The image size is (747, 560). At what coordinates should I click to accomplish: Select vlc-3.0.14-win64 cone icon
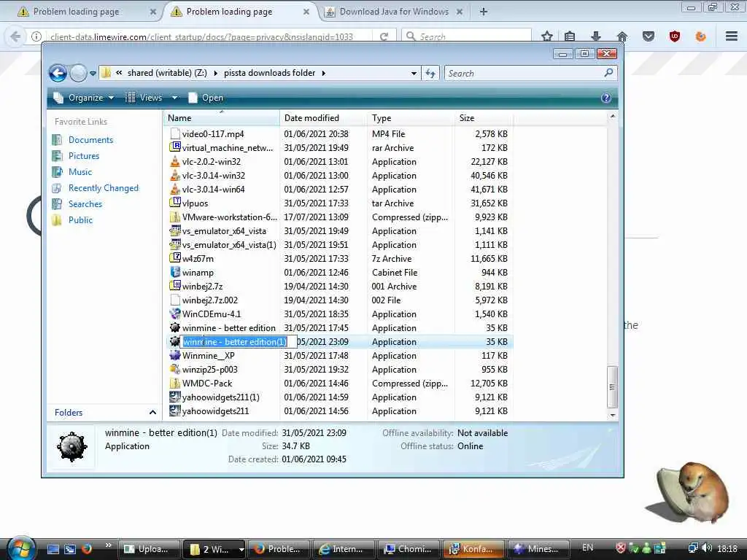(x=175, y=190)
